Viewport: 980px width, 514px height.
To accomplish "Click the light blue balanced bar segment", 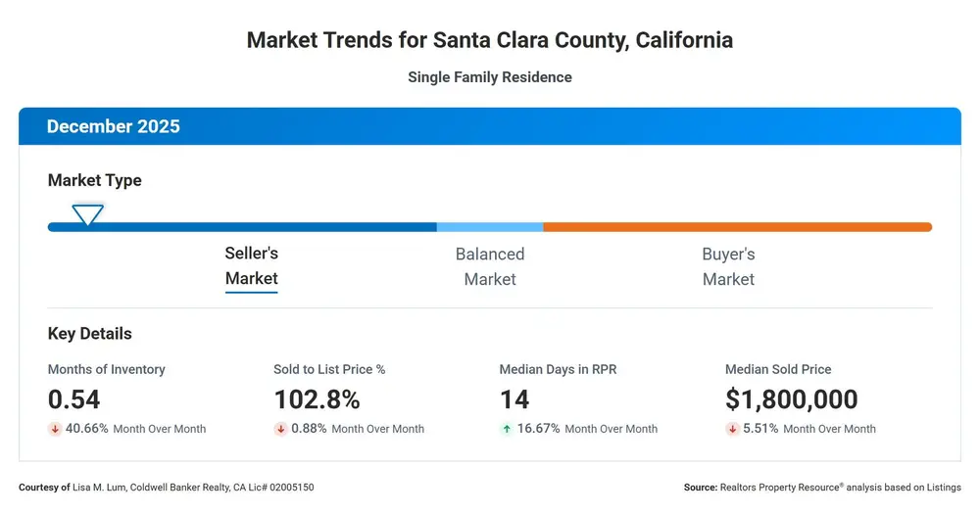I will 490,227.
